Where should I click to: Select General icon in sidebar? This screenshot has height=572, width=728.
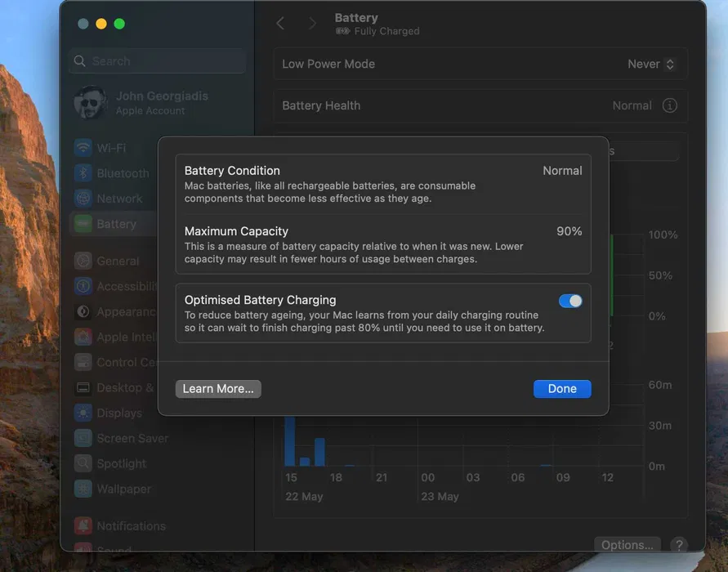83,261
